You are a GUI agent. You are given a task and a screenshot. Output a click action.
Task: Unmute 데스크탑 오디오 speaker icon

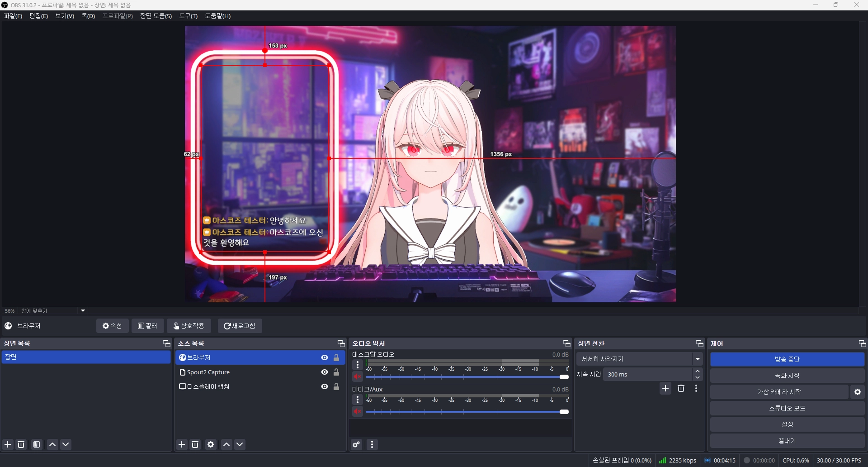(358, 376)
